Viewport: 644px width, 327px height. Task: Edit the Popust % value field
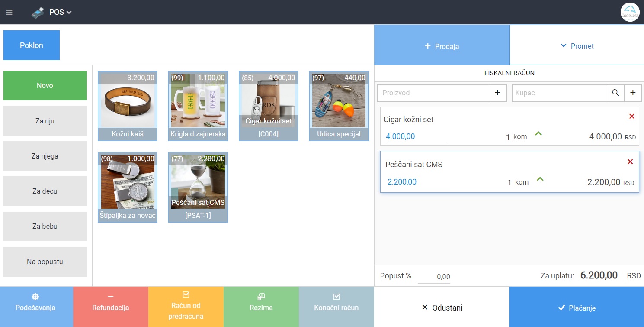[434, 277]
